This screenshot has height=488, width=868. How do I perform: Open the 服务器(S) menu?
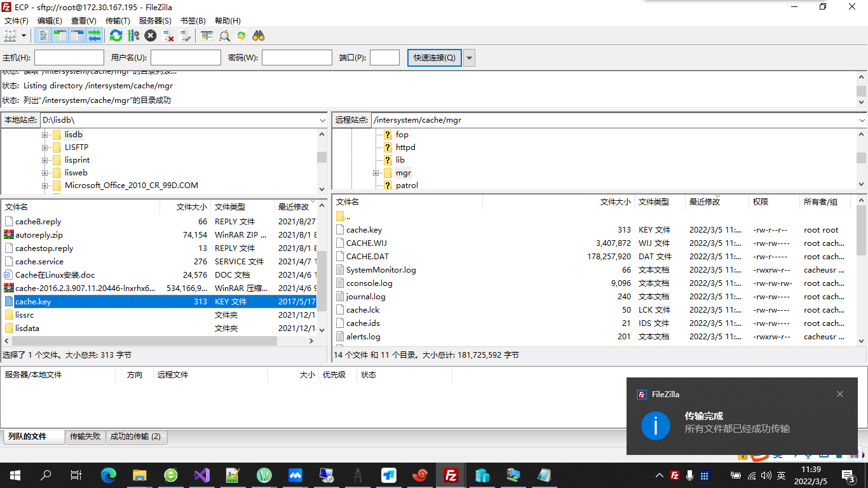click(155, 21)
